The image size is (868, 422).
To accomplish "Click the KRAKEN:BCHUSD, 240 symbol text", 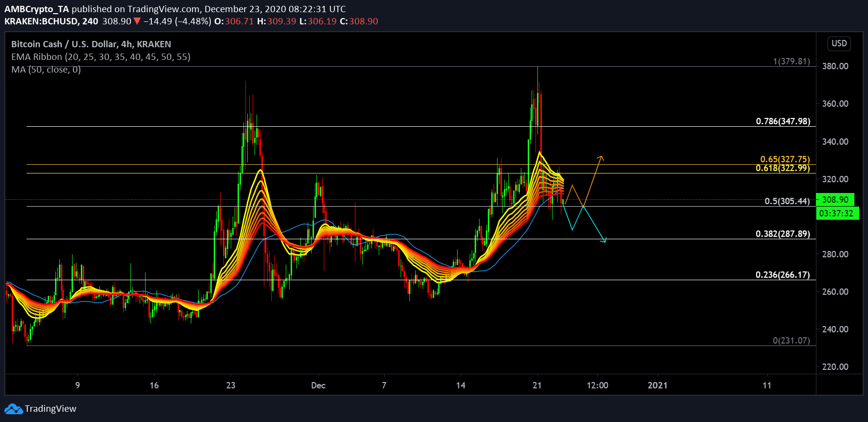I will pos(51,21).
